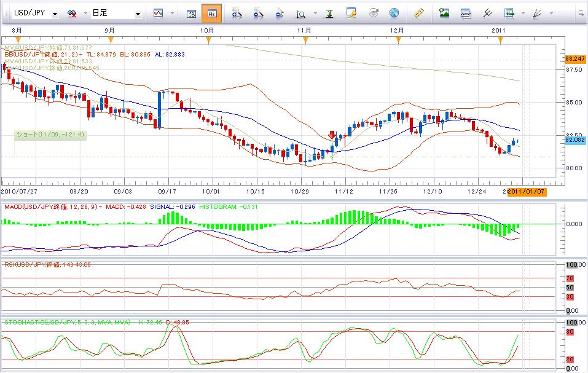The width and height of the screenshot is (588, 373).
Task: Click the 8月 orange month marker
Action: (18, 40)
